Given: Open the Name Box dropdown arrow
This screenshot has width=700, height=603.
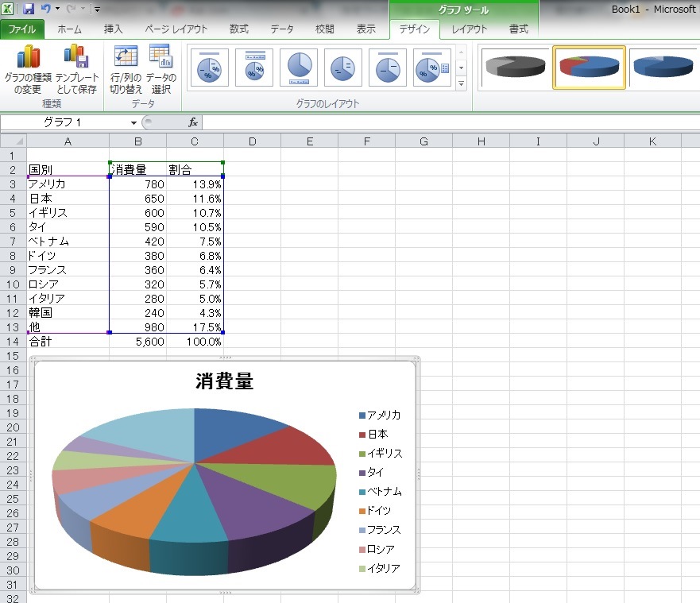Looking at the screenshot, I should tap(133, 122).
